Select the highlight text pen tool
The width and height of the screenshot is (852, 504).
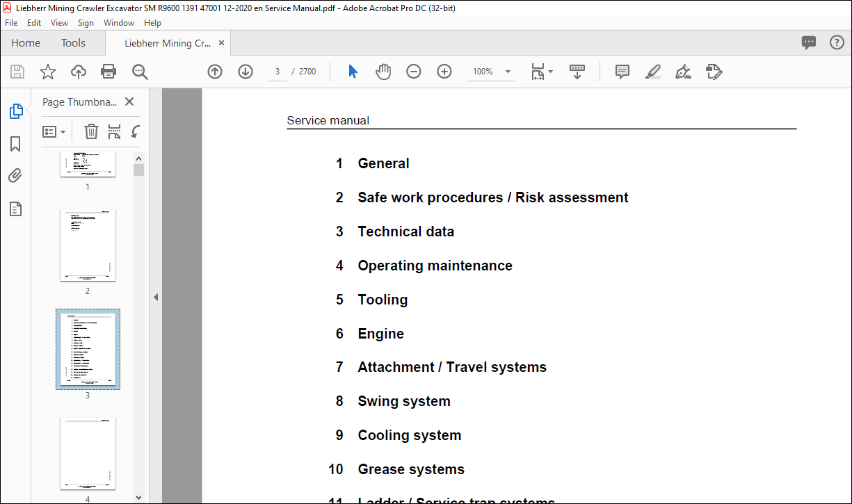tap(653, 72)
